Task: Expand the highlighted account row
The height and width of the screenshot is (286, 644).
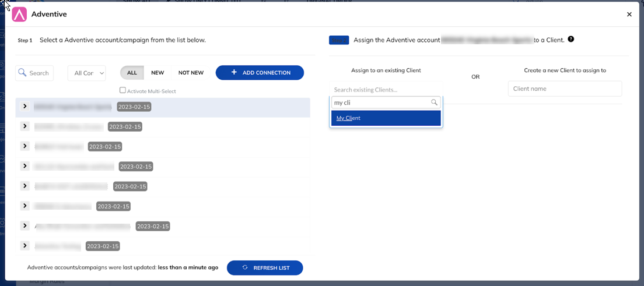Action: point(25,106)
